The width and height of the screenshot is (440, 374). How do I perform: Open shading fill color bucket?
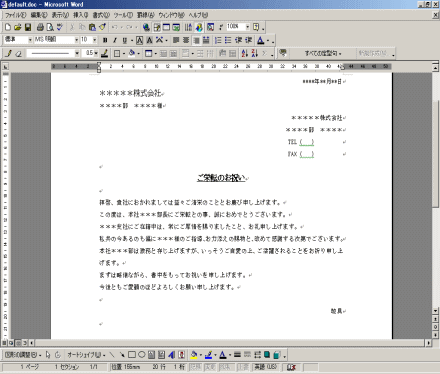tap(132, 53)
